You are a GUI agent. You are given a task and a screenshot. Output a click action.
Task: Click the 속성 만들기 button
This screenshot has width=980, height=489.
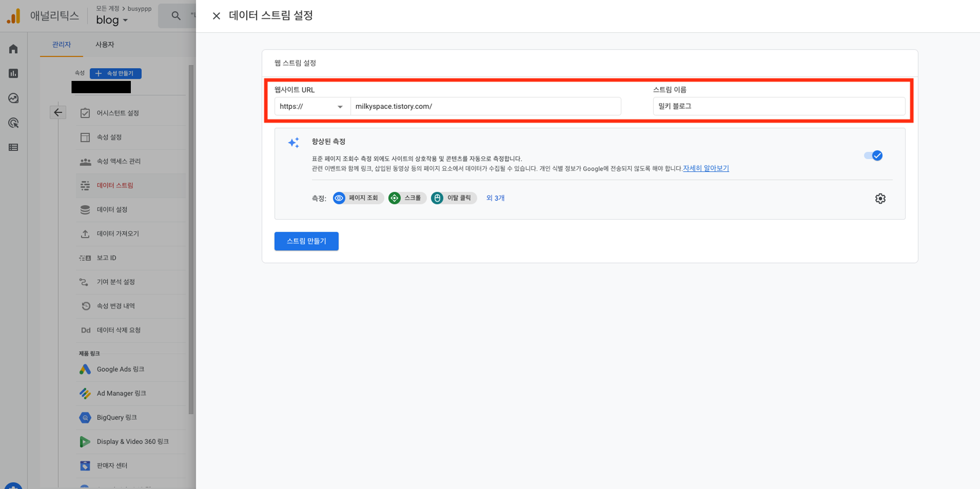[x=116, y=73]
